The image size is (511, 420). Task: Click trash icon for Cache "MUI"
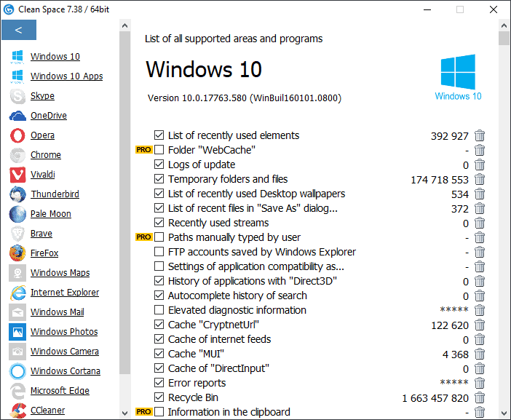pos(480,354)
